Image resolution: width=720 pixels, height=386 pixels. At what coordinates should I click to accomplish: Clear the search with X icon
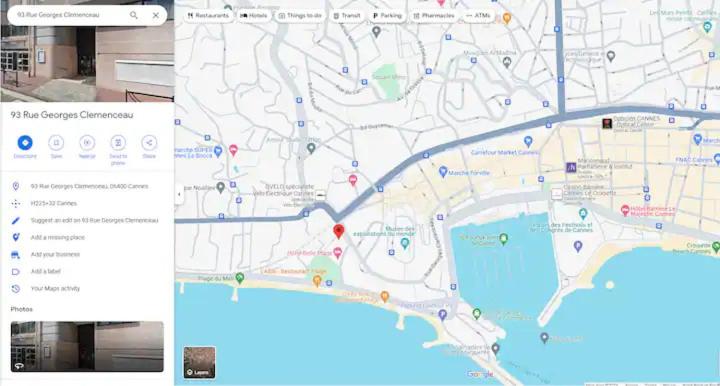pyautogui.click(x=156, y=15)
